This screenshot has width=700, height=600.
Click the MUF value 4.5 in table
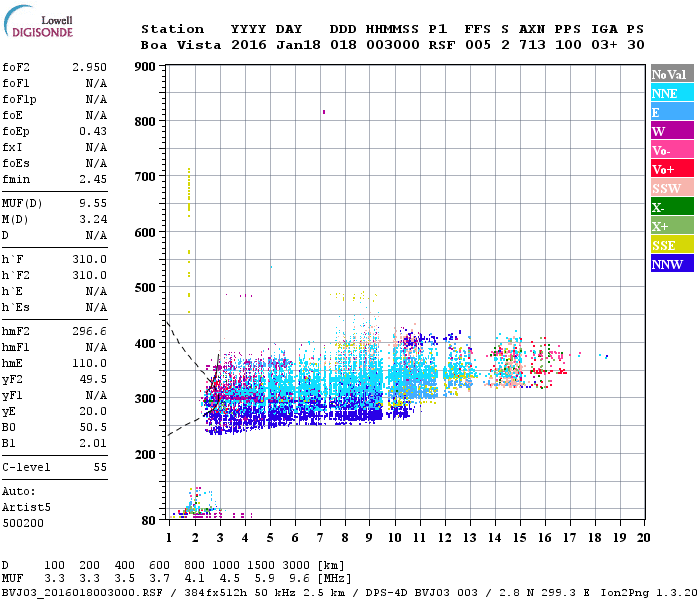click(x=229, y=579)
